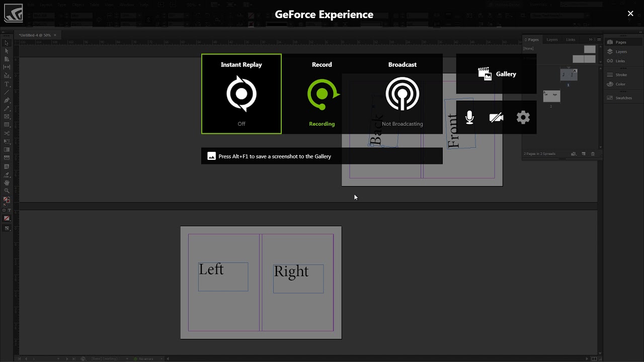Click the Create New Page icon
This screenshot has height=362, width=644.
(584, 154)
